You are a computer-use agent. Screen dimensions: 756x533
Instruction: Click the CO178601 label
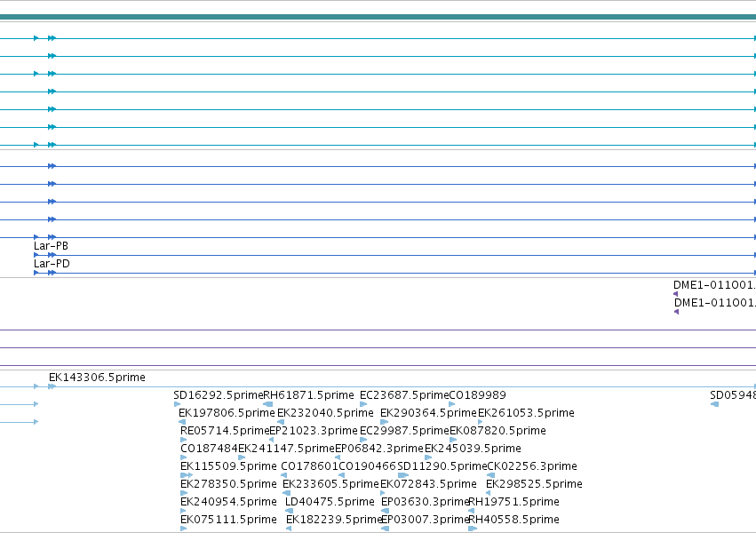click(x=309, y=466)
